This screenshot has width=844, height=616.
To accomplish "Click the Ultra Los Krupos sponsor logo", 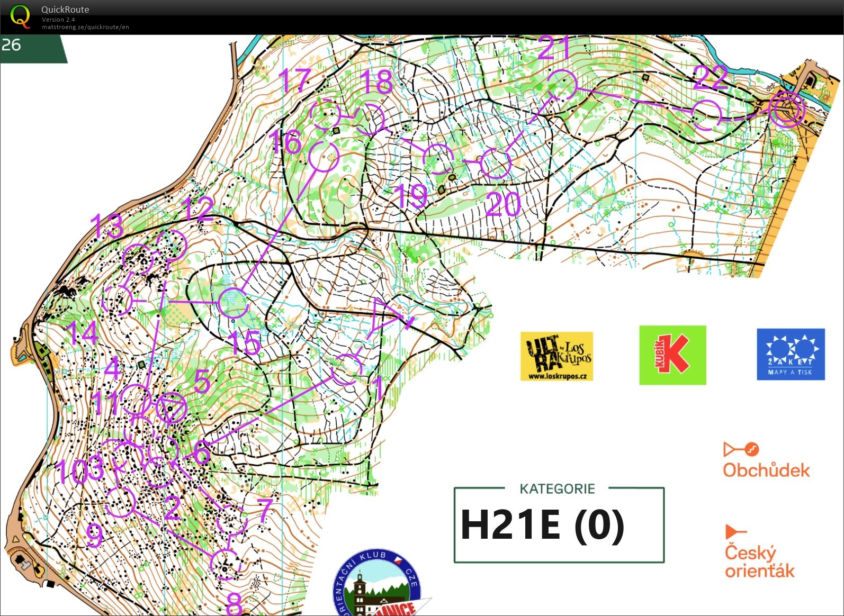I will coord(556,356).
